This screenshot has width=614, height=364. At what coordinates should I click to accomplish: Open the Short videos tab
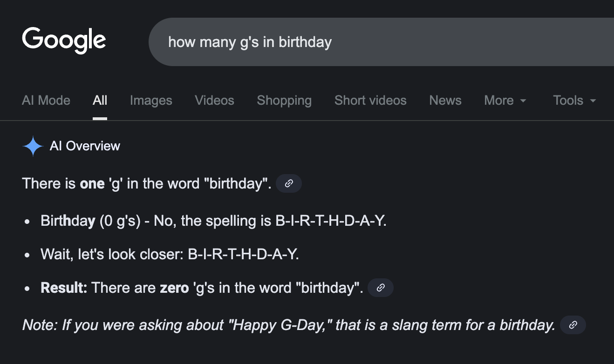[x=370, y=101]
